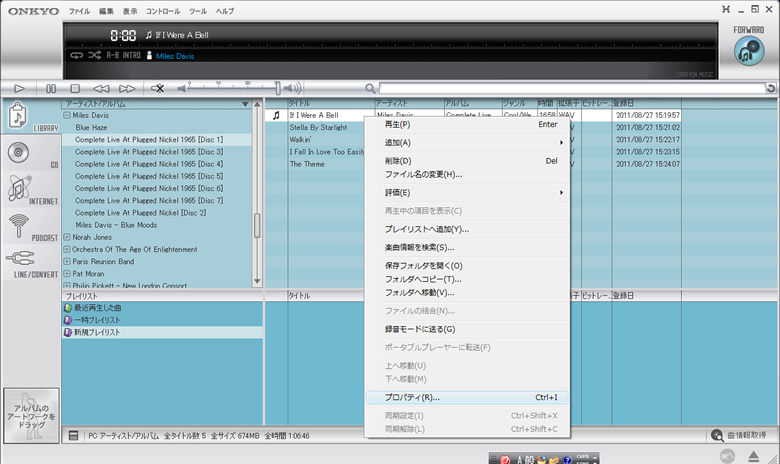Pause the current track

pyautogui.click(x=51, y=89)
